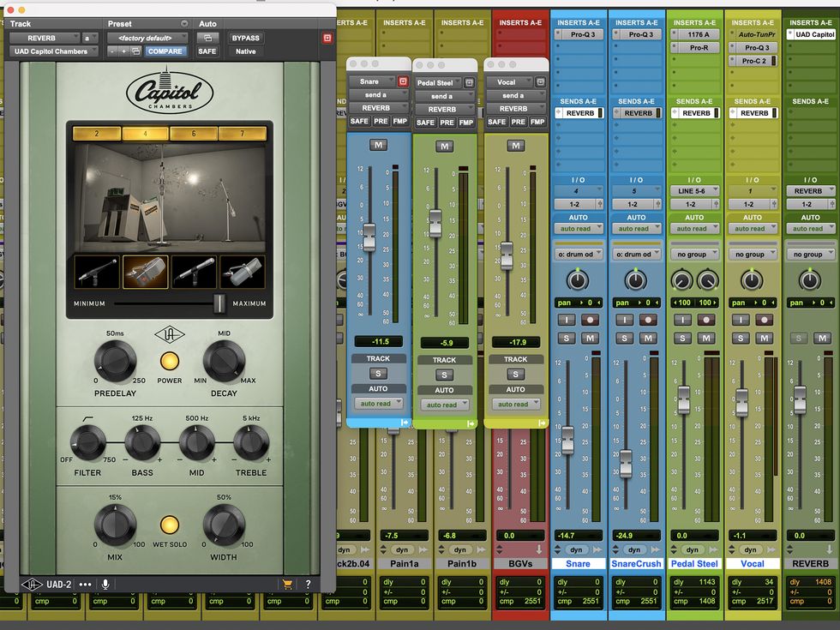Select the first microphone thumbnail in Capitol Chambers

pos(97,273)
